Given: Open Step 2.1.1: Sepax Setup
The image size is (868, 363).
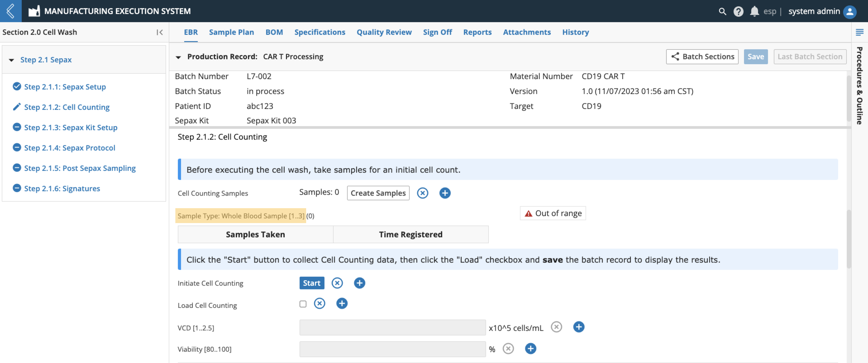Looking at the screenshot, I should tap(65, 87).
